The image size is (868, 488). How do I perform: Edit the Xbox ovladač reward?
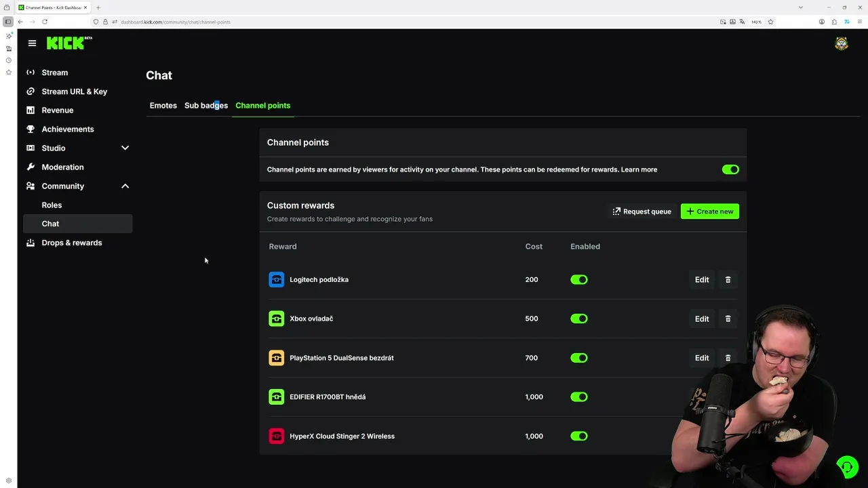pos(702,319)
